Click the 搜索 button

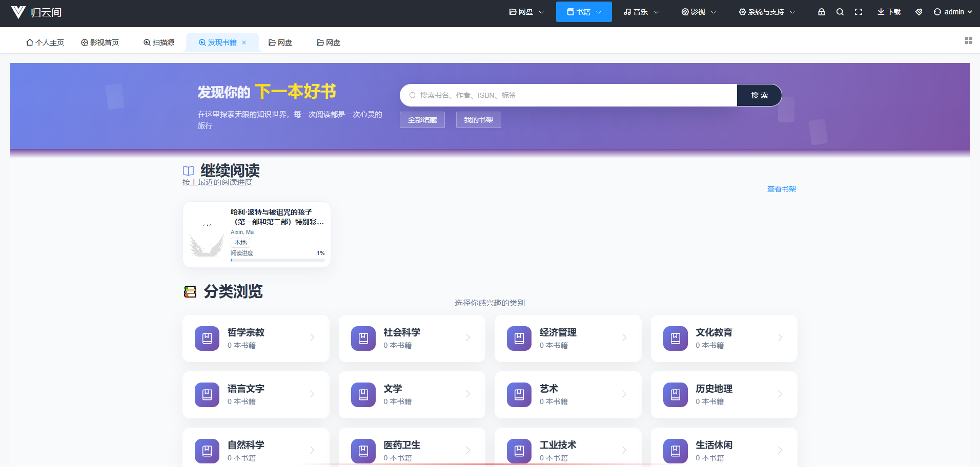[759, 95]
